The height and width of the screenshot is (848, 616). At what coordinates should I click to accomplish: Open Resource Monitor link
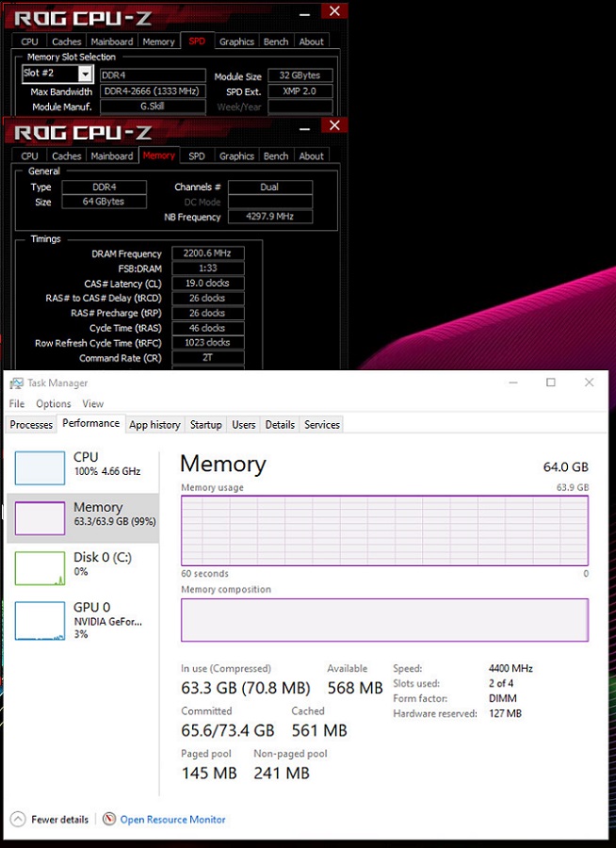[x=172, y=820]
